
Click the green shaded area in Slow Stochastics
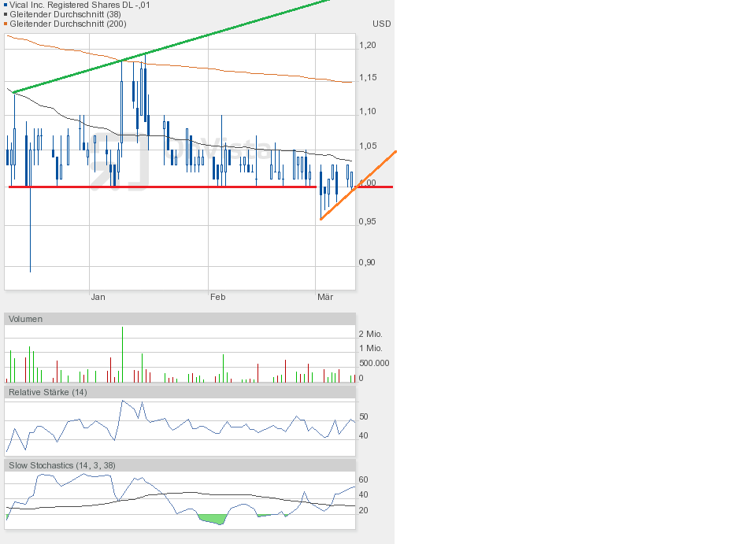point(213,519)
